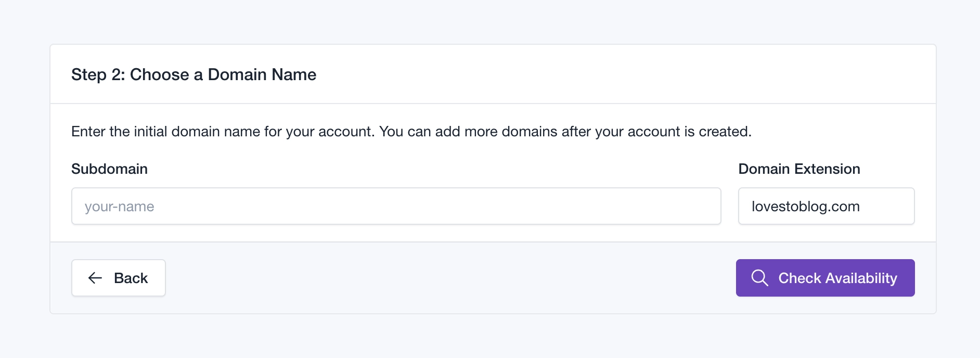Viewport: 980px width, 358px height.
Task: Click the middle of the Subdomain input box
Action: click(x=396, y=207)
